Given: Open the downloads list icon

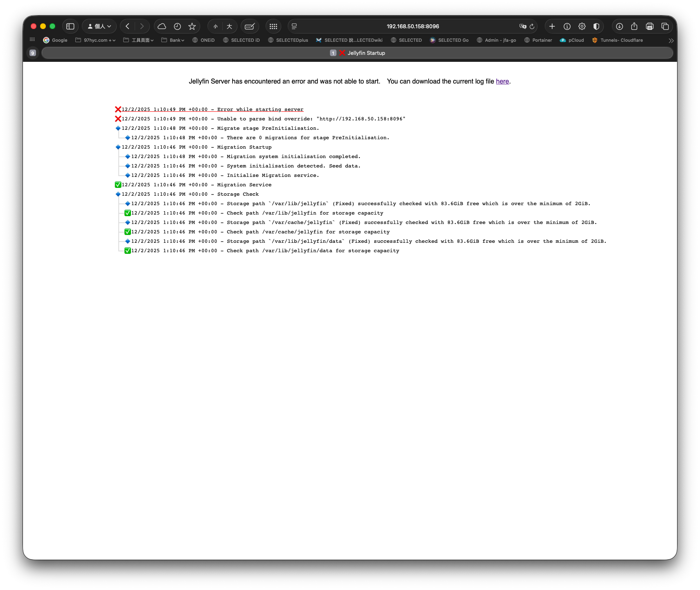Looking at the screenshot, I should pos(619,26).
